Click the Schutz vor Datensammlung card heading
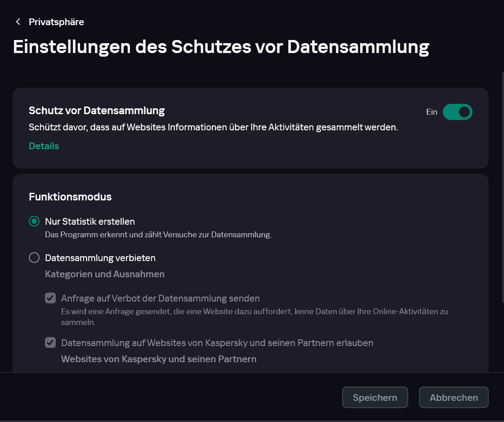Image resolution: width=504 pixels, height=422 pixels. click(x=97, y=110)
